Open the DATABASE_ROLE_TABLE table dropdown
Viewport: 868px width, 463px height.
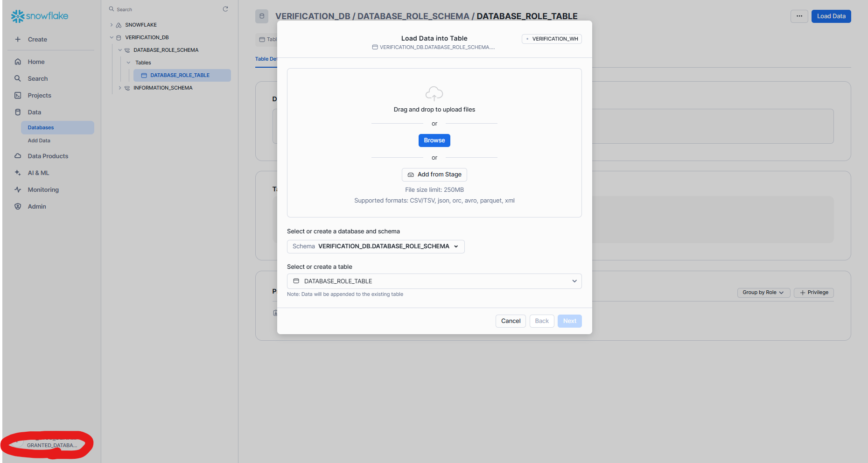pos(434,281)
